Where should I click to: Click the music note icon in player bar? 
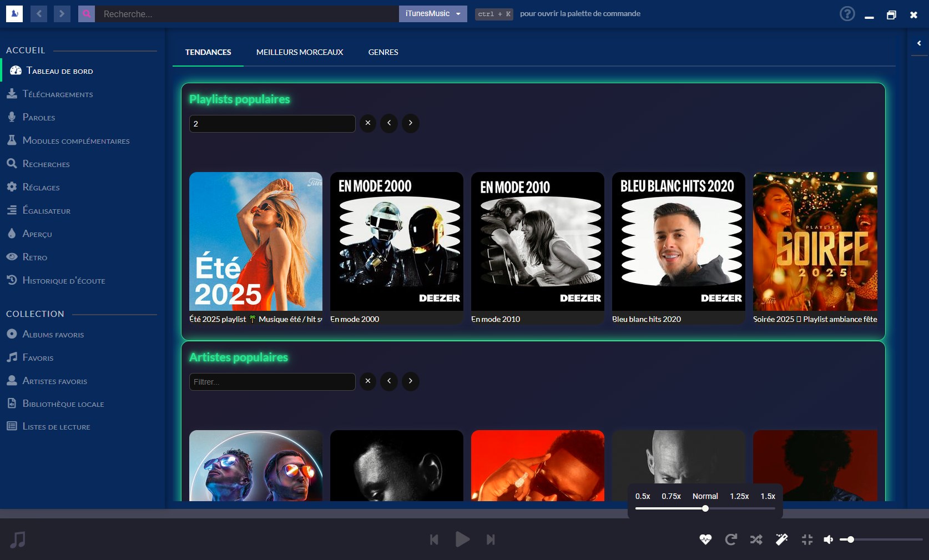pos(18,539)
